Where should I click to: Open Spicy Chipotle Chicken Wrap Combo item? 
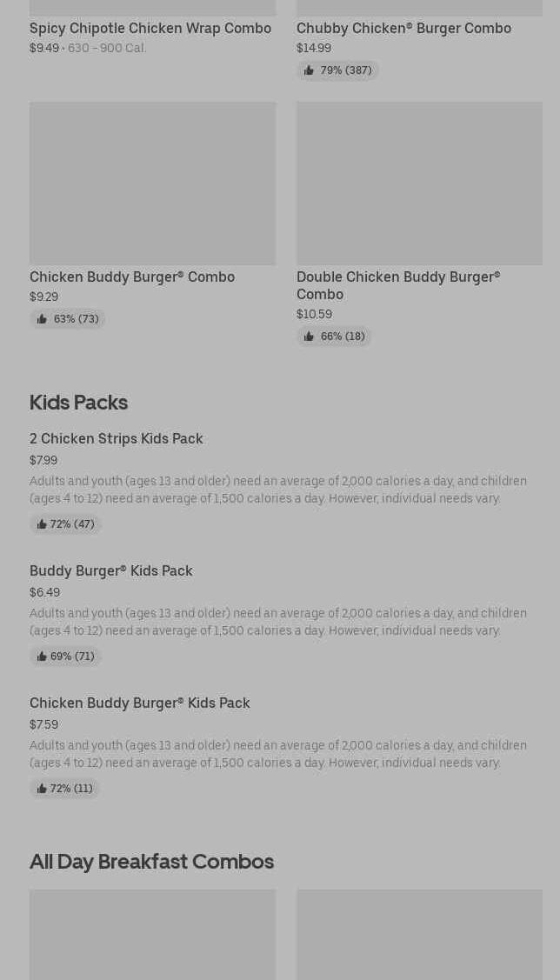pos(150,28)
